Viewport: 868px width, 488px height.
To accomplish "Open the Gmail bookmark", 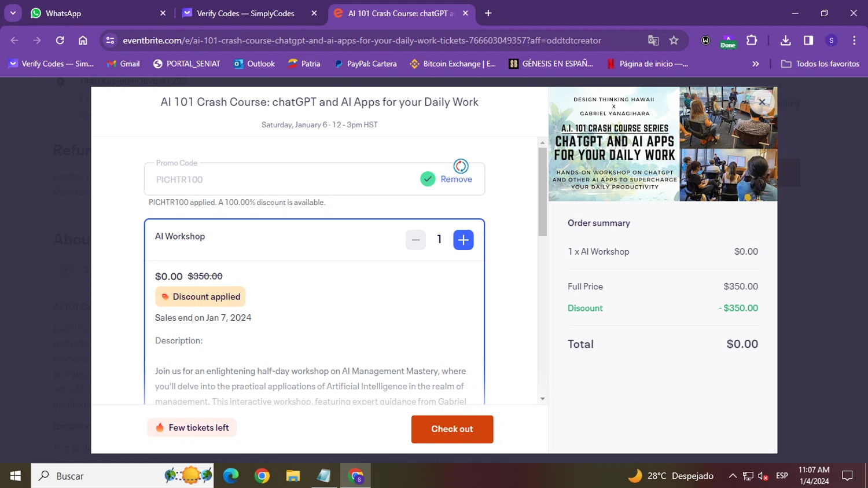I will (124, 64).
